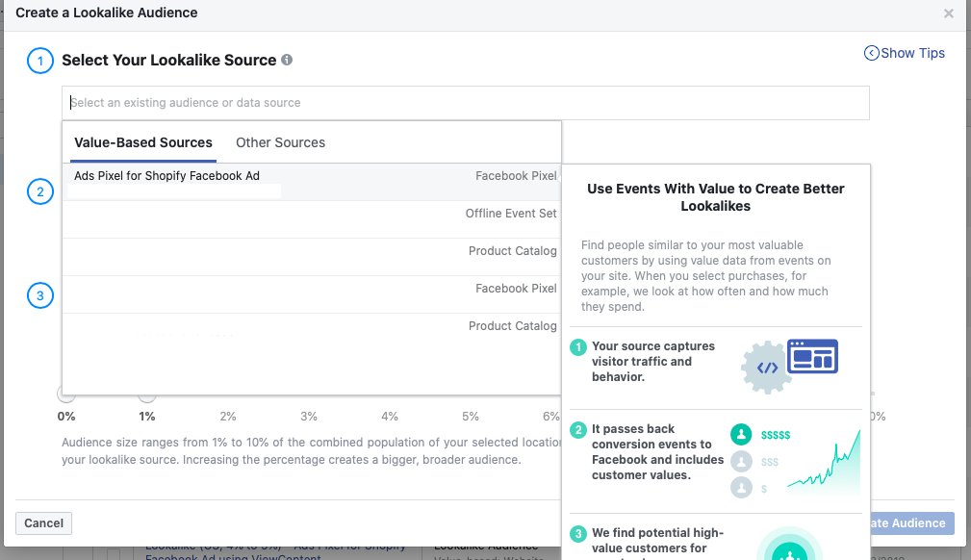Select the Offline Event Set source row
Image resolution: width=971 pixels, height=560 pixels.
312,219
